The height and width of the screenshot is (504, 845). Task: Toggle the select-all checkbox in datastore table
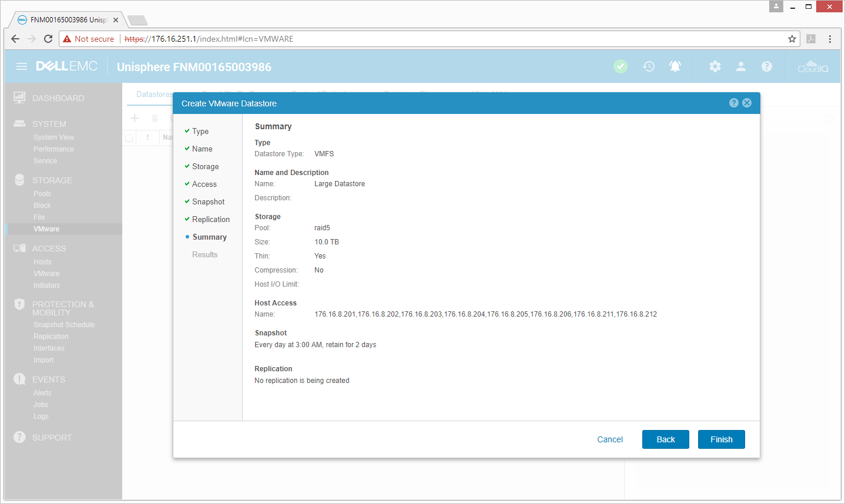[129, 138]
